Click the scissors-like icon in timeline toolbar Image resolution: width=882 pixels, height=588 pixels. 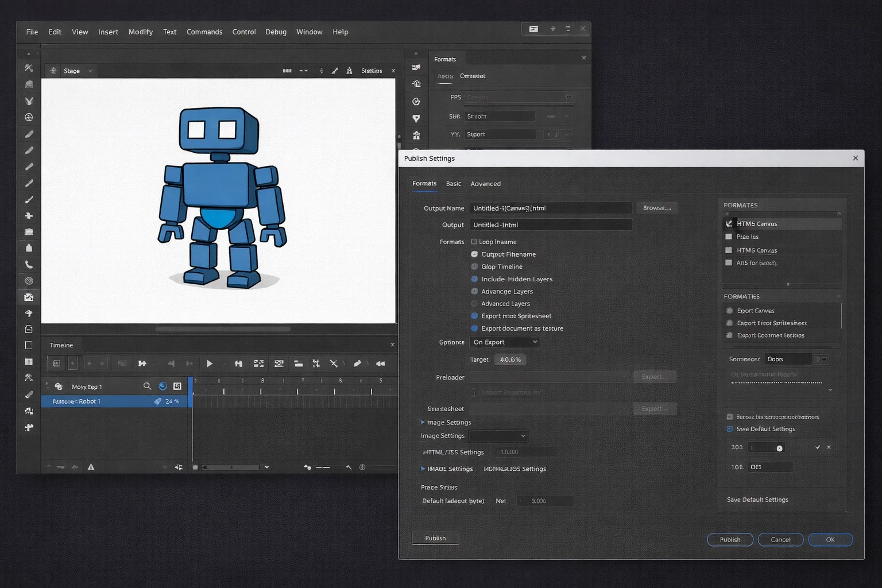(334, 363)
